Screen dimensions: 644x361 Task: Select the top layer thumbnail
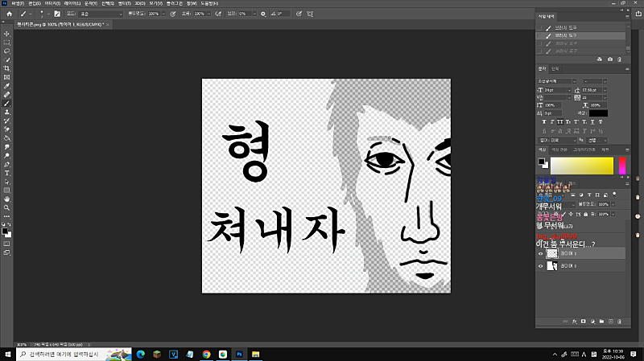click(x=552, y=252)
